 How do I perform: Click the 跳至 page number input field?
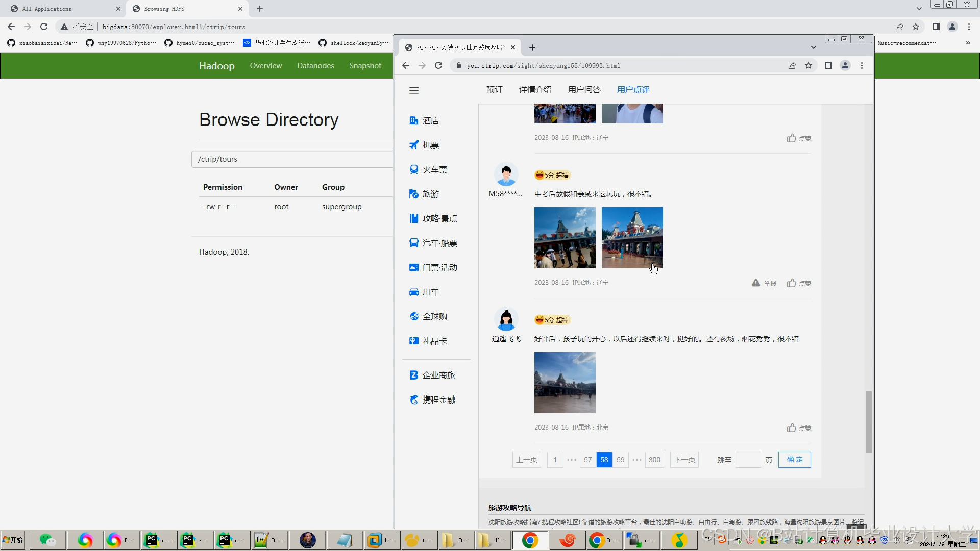coord(748,460)
